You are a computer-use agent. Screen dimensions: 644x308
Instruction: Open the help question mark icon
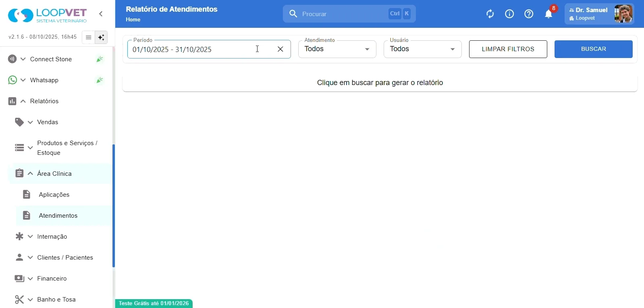pos(529,14)
